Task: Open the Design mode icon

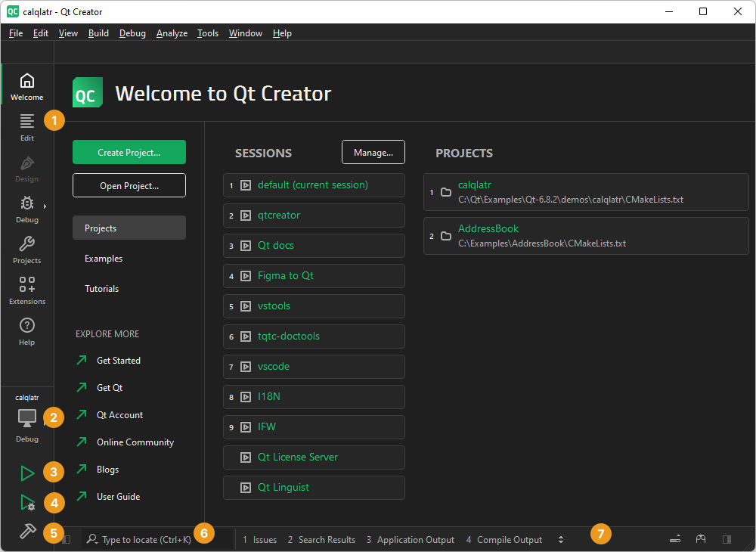Action: point(27,169)
